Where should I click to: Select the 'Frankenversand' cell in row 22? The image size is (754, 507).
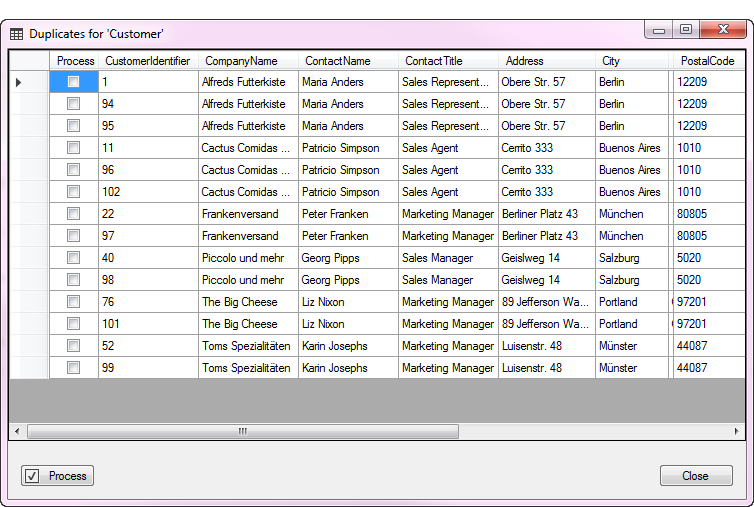click(x=248, y=214)
